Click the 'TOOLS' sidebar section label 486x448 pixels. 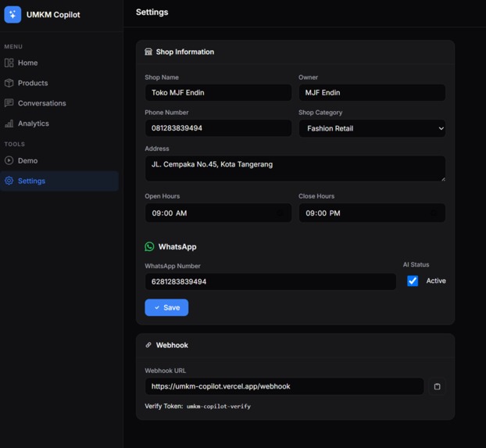(15, 144)
